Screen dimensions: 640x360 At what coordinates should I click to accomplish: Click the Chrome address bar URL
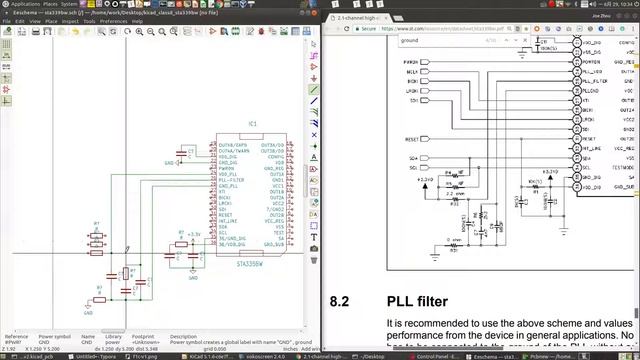442,29
